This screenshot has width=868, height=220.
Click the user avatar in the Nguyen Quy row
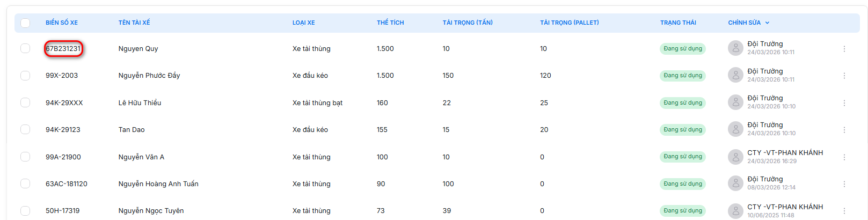click(735, 48)
